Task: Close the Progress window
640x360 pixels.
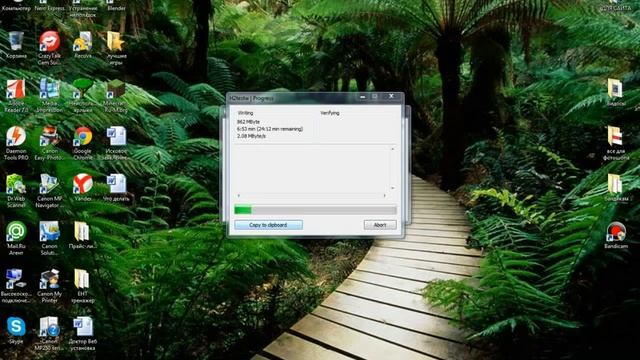Action: [x=391, y=97]
